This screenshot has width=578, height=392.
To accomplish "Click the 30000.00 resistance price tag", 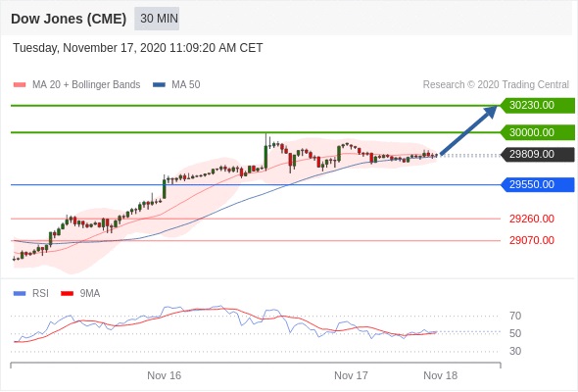I will pos(538,132).
